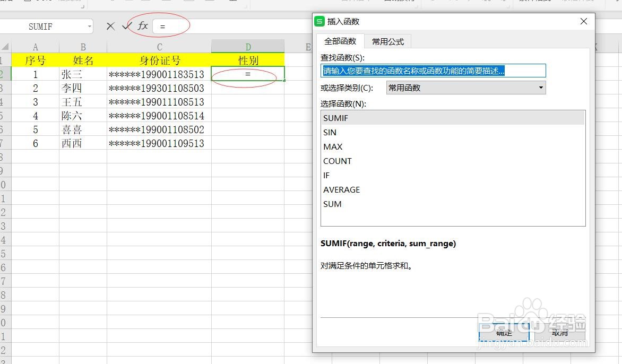Select column B header

click(x=83, y=47)
